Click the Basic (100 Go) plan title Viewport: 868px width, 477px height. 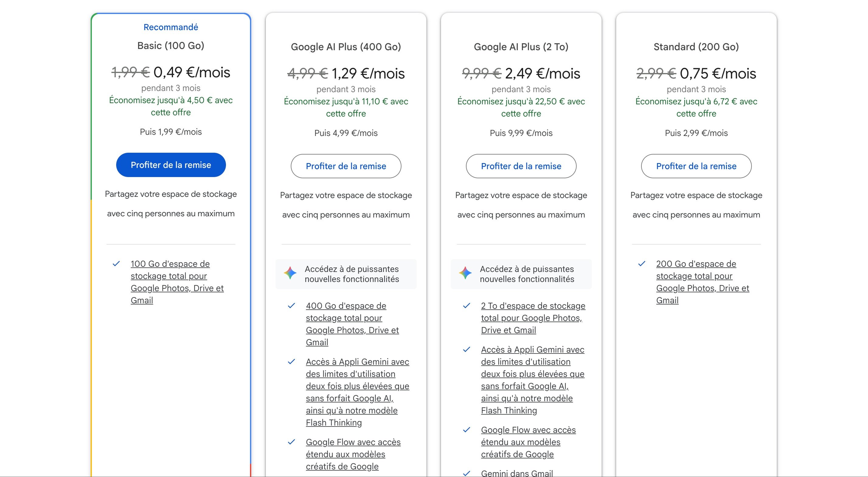click(171, 46)
